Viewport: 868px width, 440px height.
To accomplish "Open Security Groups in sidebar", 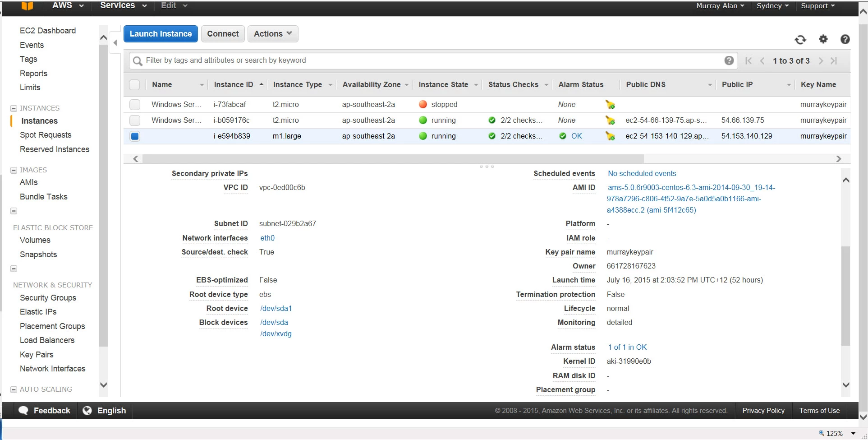I will click(x=48, y=298).
